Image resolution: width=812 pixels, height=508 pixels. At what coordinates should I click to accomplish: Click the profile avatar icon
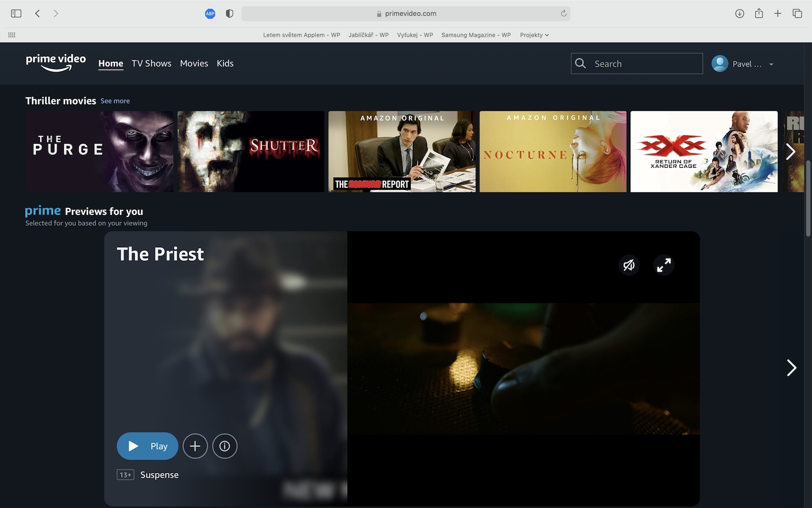tap(720, 63)
